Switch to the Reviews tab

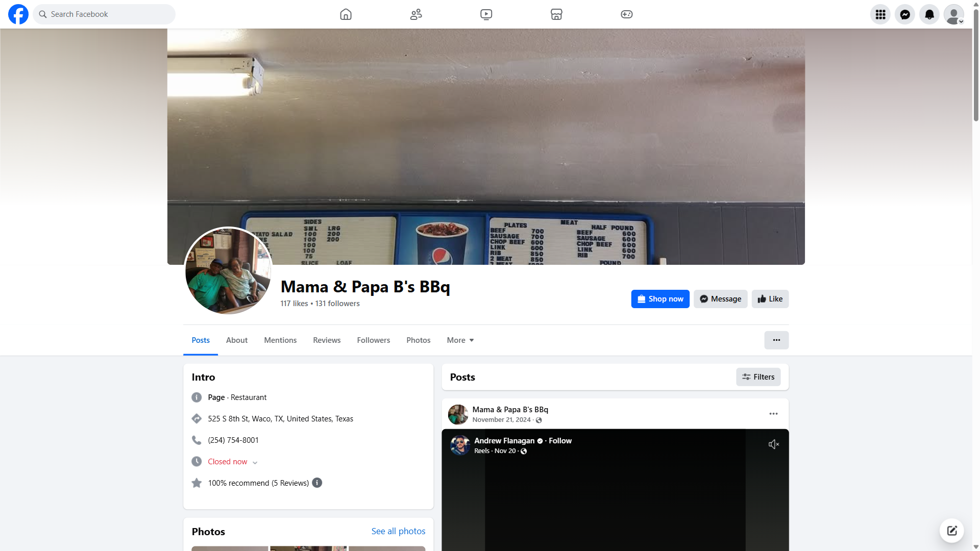click(327, 340)
